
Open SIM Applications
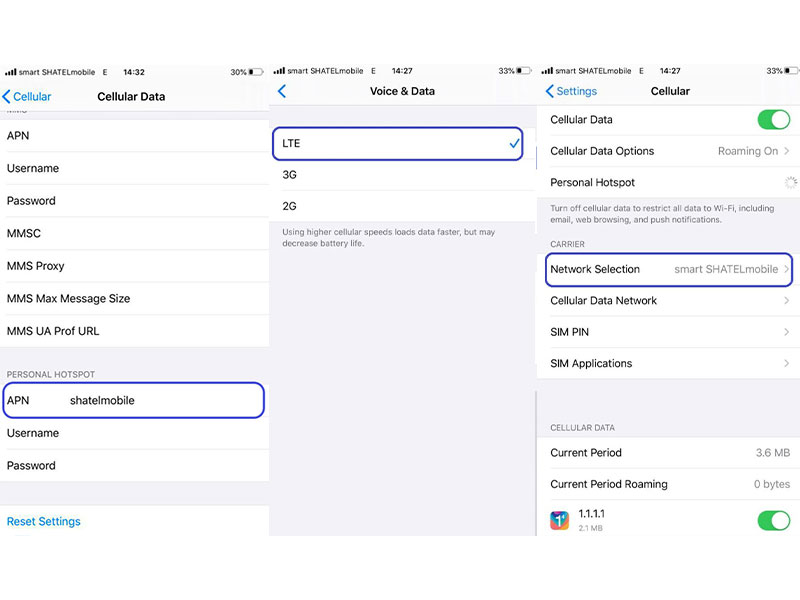click(669, 363)
